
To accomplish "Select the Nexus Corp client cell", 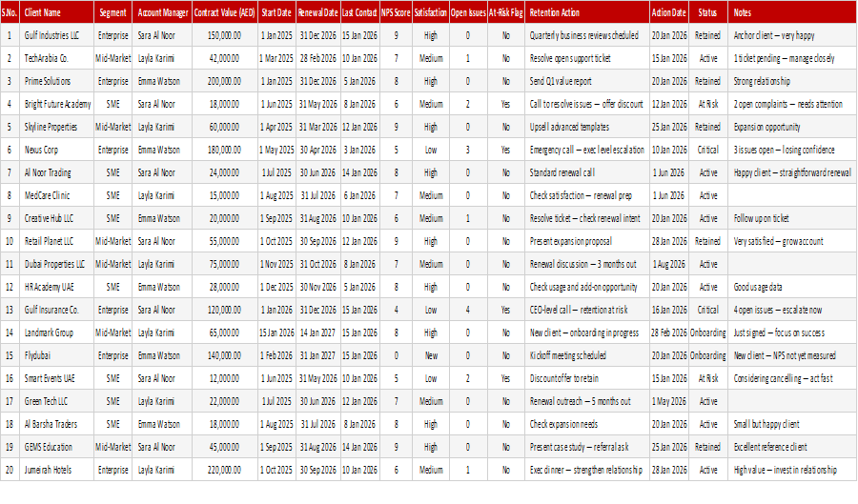I will pos(56,150).
